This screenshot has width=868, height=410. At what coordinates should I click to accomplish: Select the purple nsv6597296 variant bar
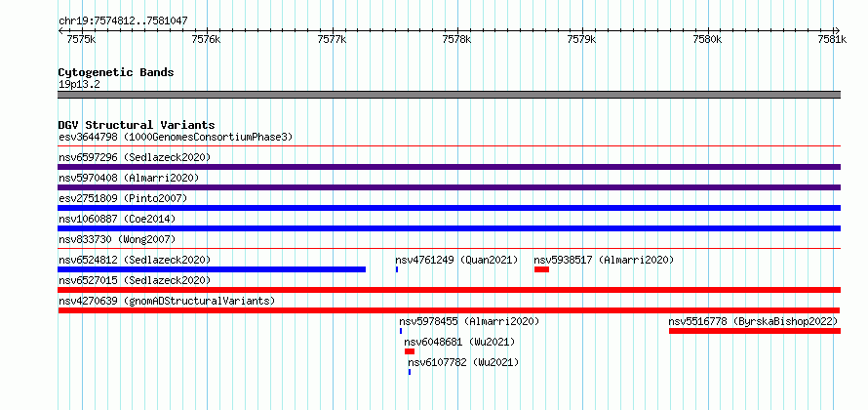pyautogui.click(x=449, y=167)
